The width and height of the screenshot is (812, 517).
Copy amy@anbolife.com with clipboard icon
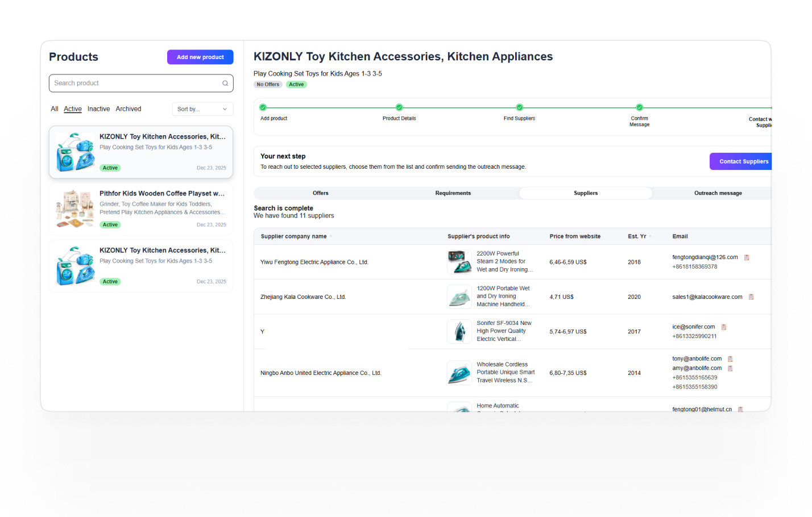pos(730,369)
